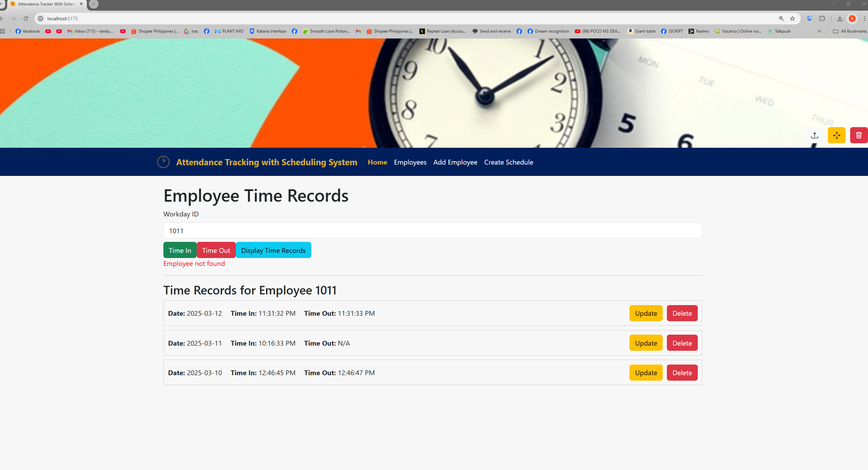The height and width of the screenshot is (470, 868).
Task: Click the upload icon on banner image
Action: tap(814, 135)
